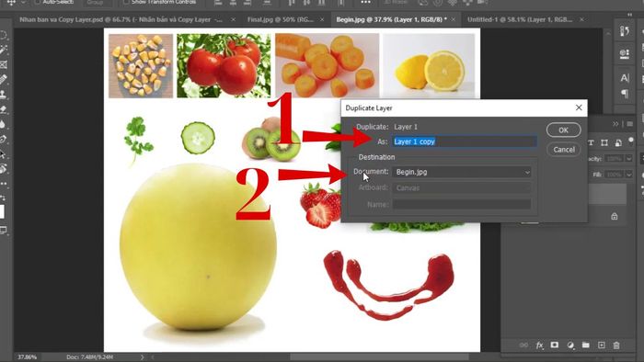Click the Background layer lock icon
This screenshot has height=362, width=644.
point(614,216)
